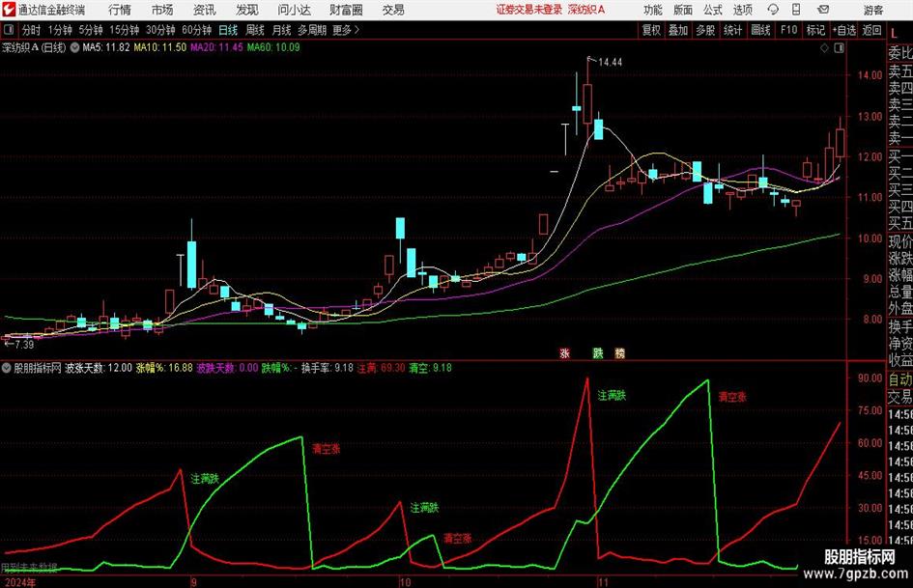Open the 问小达 menu
This screenshot has height=588, width=913.
[x=294, y=10]
